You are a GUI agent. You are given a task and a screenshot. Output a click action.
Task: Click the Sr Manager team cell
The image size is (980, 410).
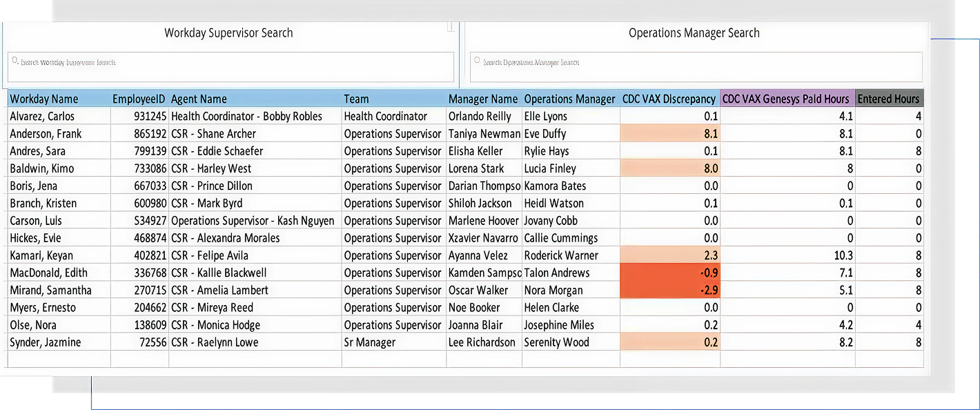click(394, 342)
